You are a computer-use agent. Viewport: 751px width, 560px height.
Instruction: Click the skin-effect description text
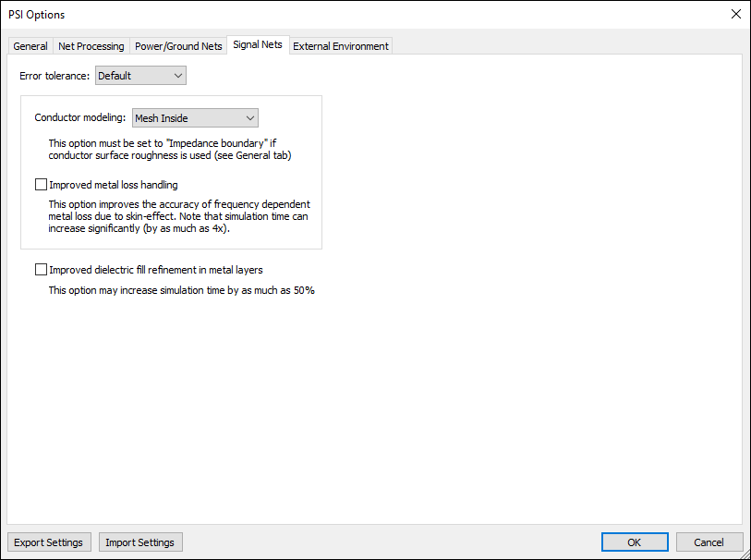179,216
